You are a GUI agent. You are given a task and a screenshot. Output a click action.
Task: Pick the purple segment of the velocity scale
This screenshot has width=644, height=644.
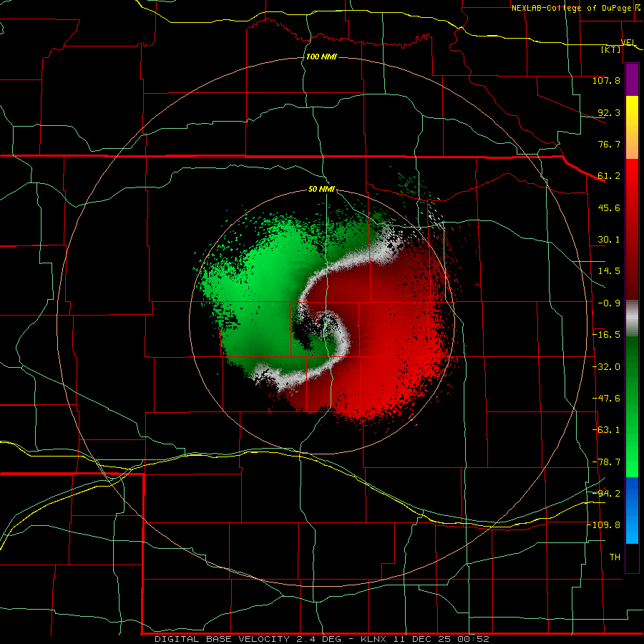pyautogui.click(x=632, y=79)
